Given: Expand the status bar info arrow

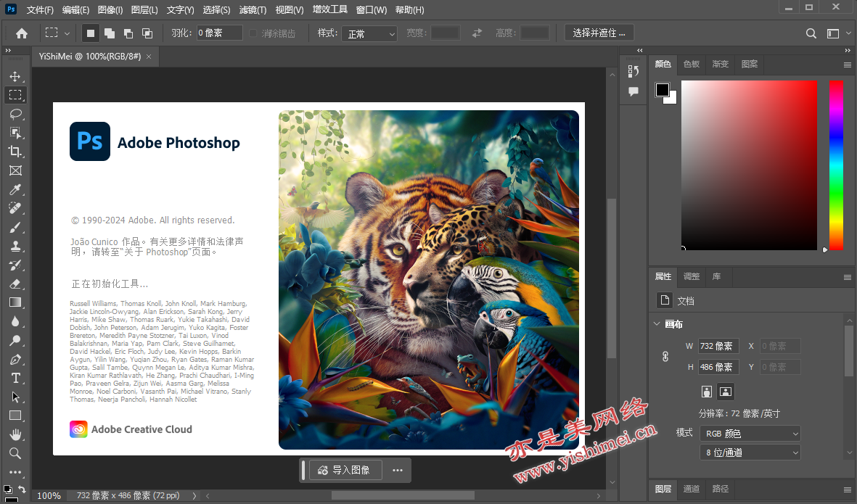Looking at the screenshot, I should (194, 496).
